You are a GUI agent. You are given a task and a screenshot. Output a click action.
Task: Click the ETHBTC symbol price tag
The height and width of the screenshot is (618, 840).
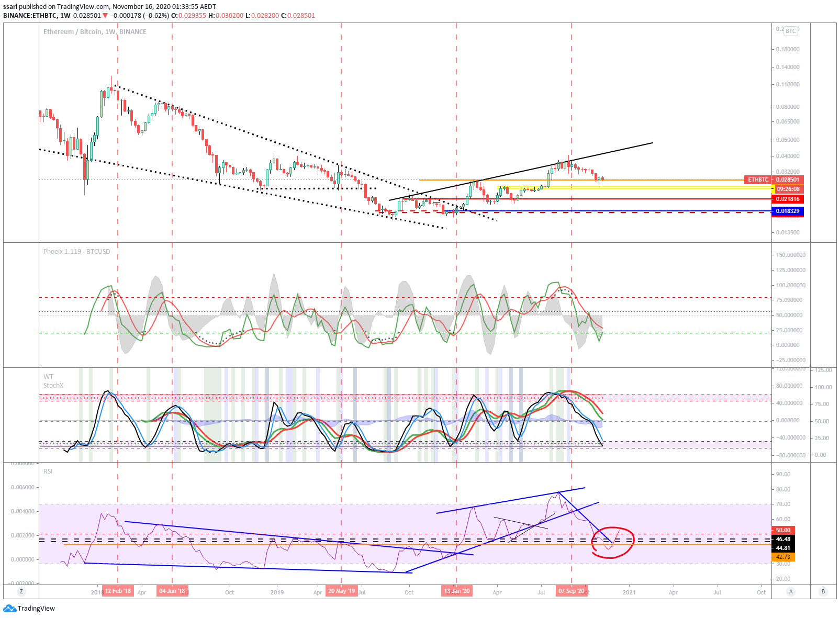(x=758, y=179)
